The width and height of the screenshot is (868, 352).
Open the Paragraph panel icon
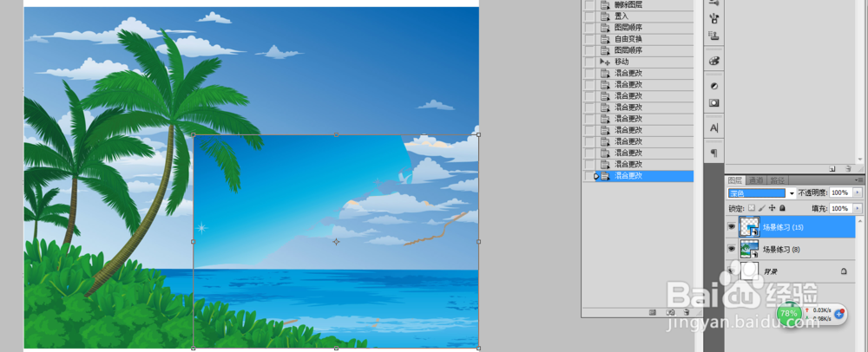pyautogui.click(x=714, y=153)
